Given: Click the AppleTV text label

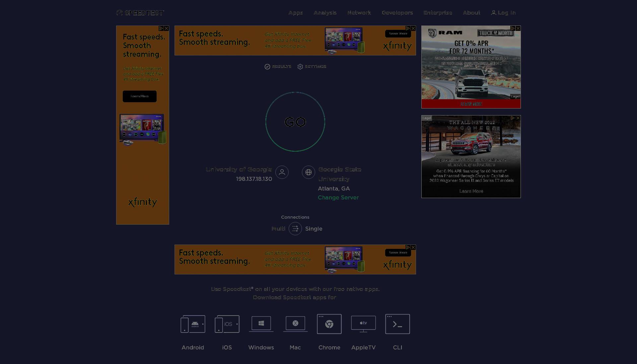Looking at the screenshot, I should (363, 347).
